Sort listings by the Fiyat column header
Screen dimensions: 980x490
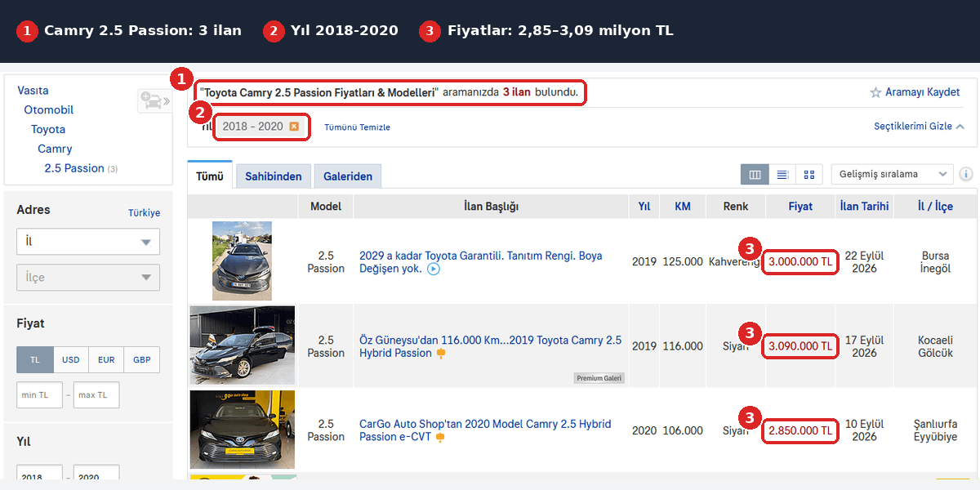(x=800, y=207)
